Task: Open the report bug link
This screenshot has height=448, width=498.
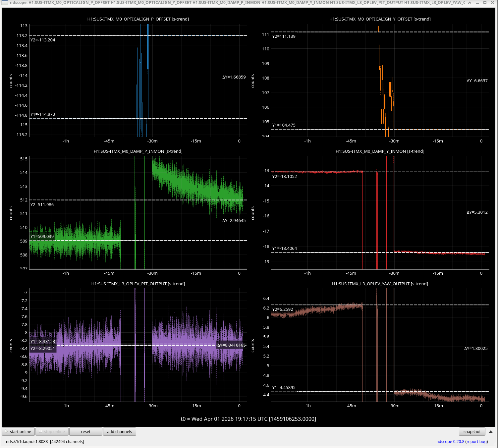Action: pos(476,441)
